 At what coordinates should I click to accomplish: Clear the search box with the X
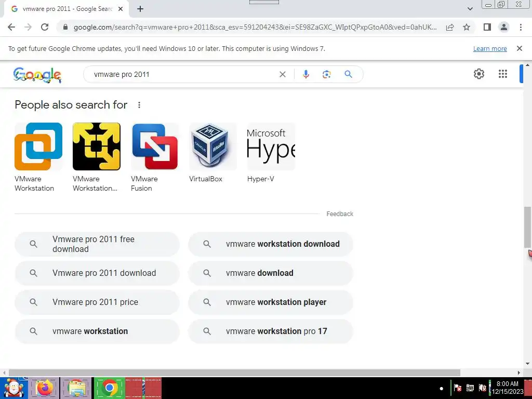(282, 74)
